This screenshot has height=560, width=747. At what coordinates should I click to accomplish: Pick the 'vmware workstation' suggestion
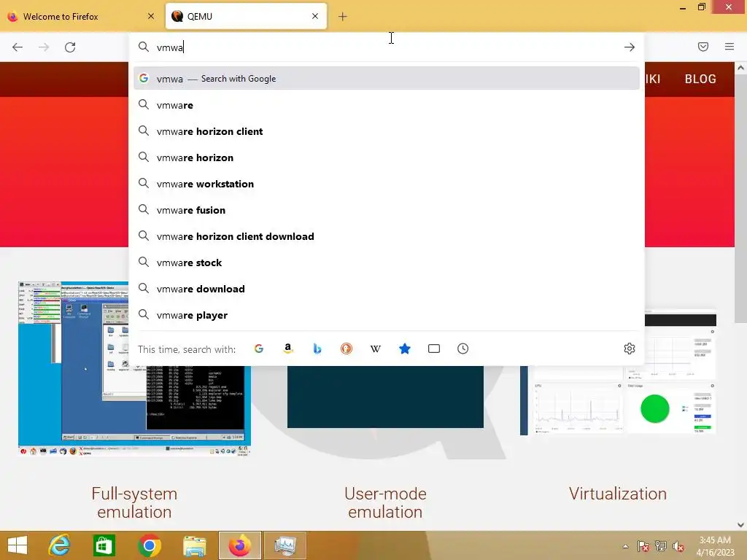[387, 183]
